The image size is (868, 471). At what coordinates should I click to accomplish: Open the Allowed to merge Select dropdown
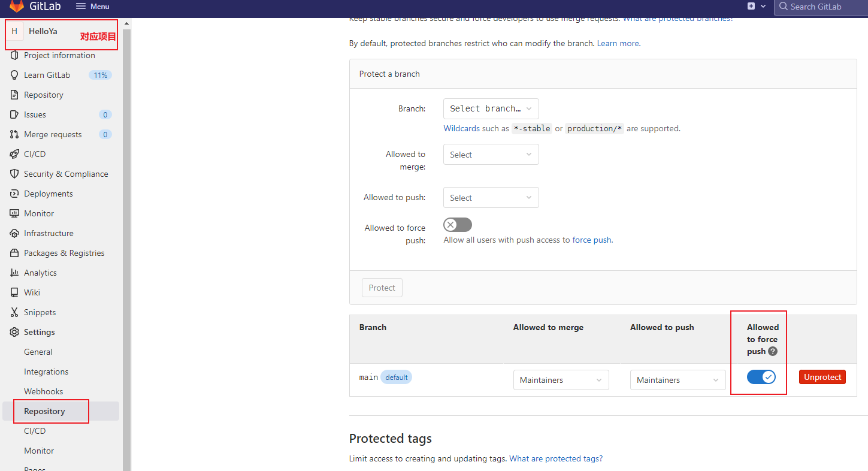click(x=491, y=155)
